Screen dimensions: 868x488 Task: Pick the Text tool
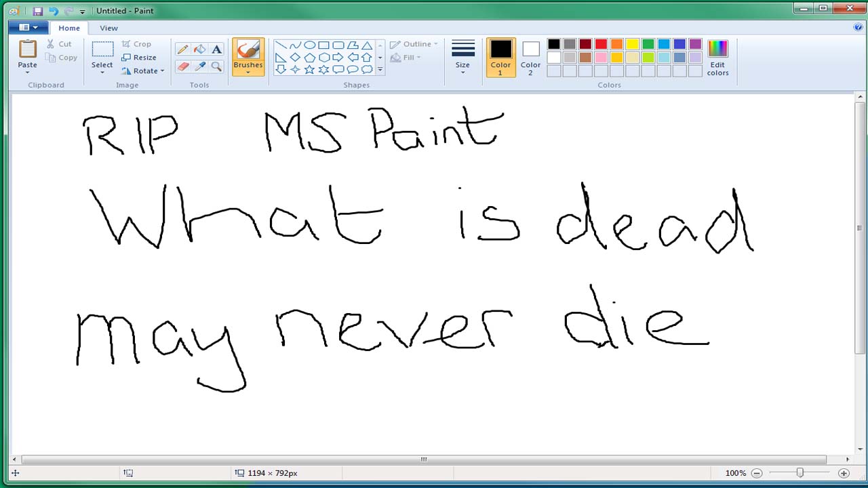tap(216, 48)
